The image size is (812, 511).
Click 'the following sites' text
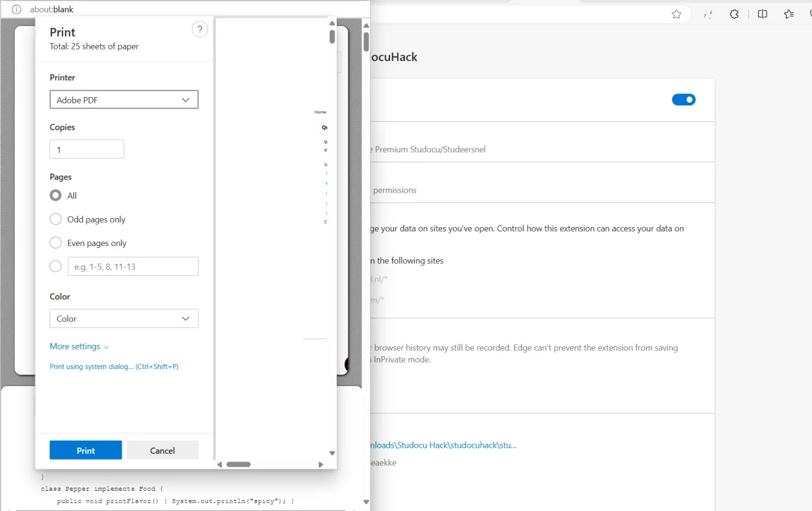410,261
